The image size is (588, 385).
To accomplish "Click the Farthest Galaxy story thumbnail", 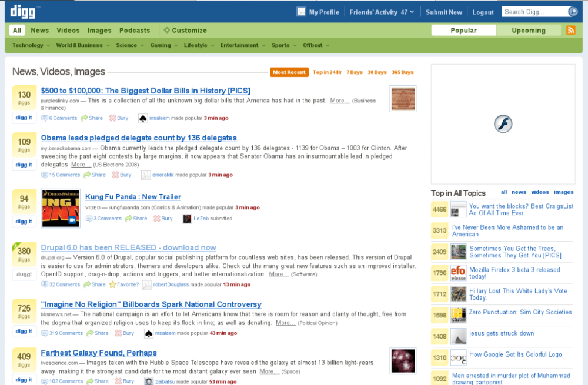I will click(402, 361).
